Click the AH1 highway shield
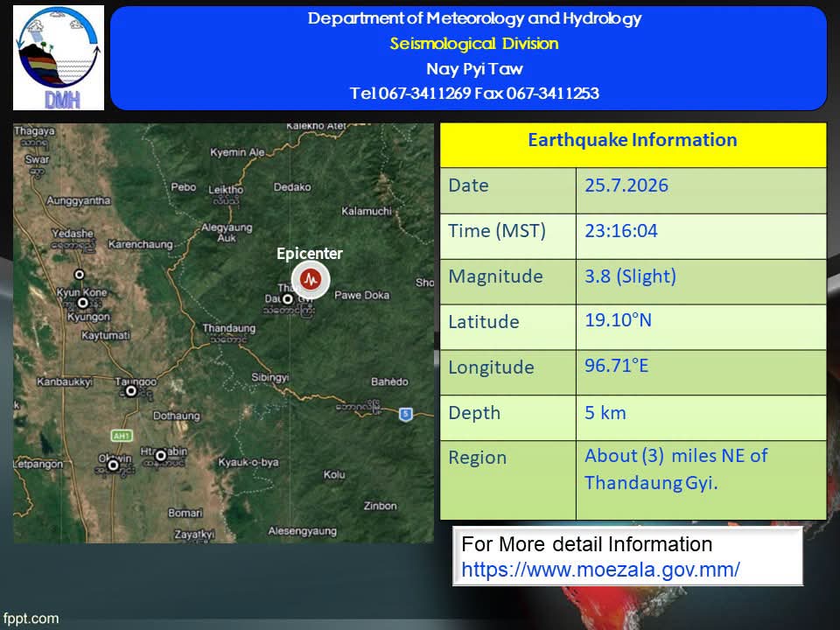The height and width of the screenshot is (630, 840). tap(122, 436)
